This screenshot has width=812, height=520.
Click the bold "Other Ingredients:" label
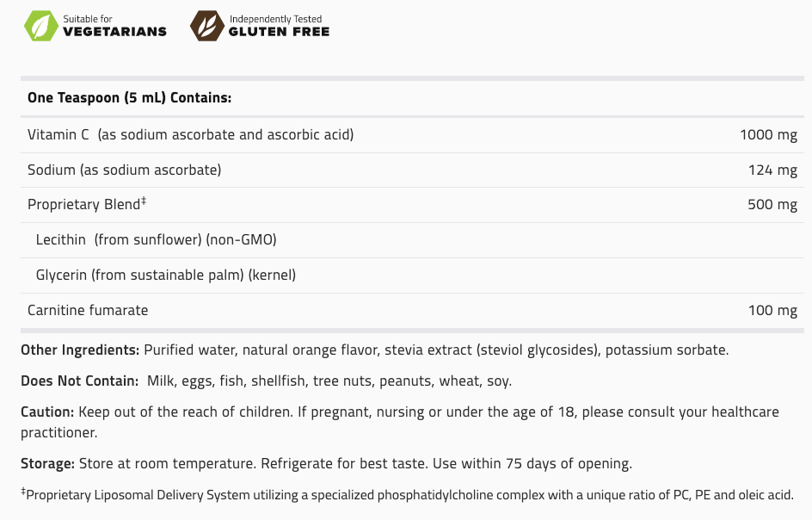80,350
